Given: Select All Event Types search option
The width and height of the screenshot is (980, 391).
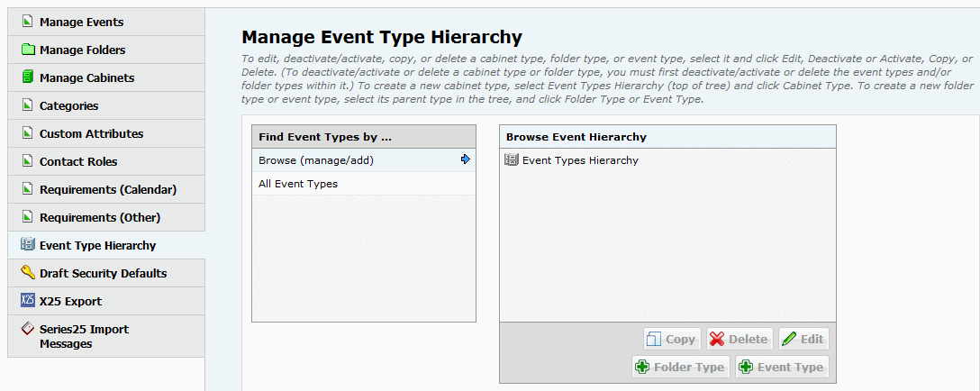Looking at the screenshot, I should [364, 184].
